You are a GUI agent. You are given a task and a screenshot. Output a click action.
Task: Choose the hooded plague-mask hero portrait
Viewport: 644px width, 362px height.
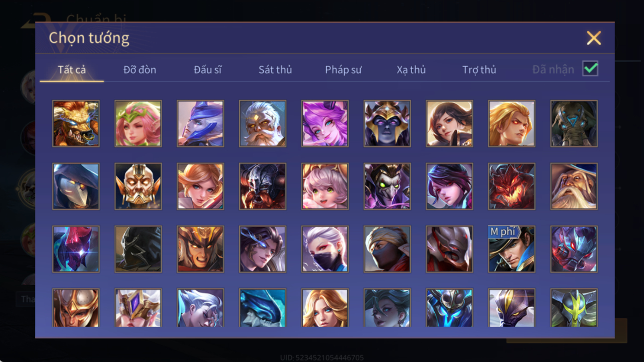76,186
